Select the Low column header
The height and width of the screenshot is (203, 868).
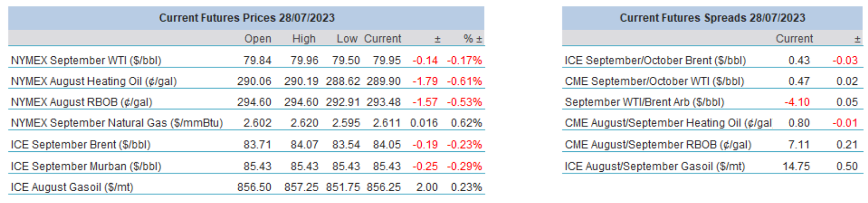[x=347, y=39]
